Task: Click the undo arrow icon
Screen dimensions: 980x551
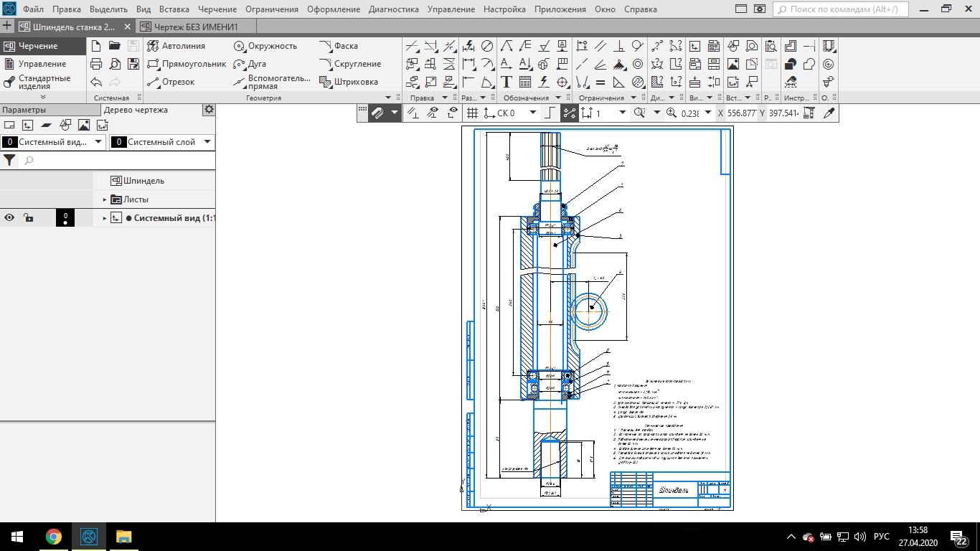Action: point(96,82)
